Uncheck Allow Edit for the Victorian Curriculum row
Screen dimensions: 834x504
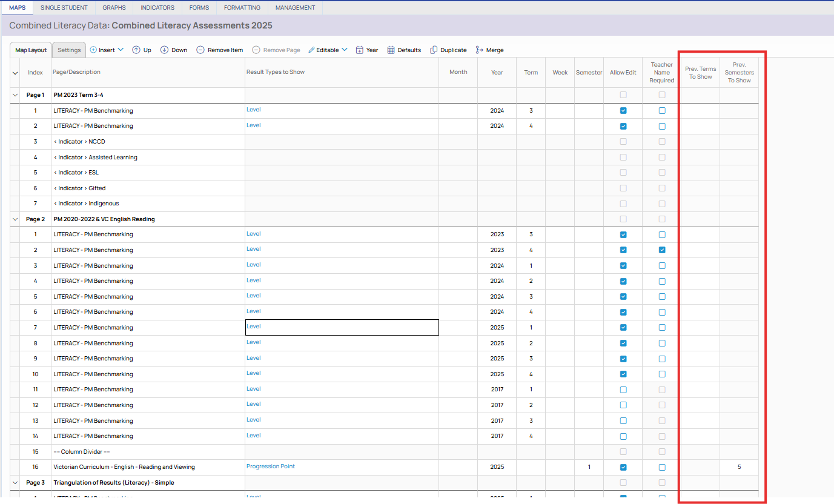623,467
